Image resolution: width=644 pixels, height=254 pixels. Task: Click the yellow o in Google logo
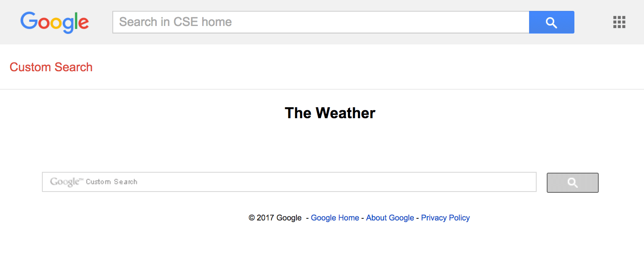pos(56,23)
